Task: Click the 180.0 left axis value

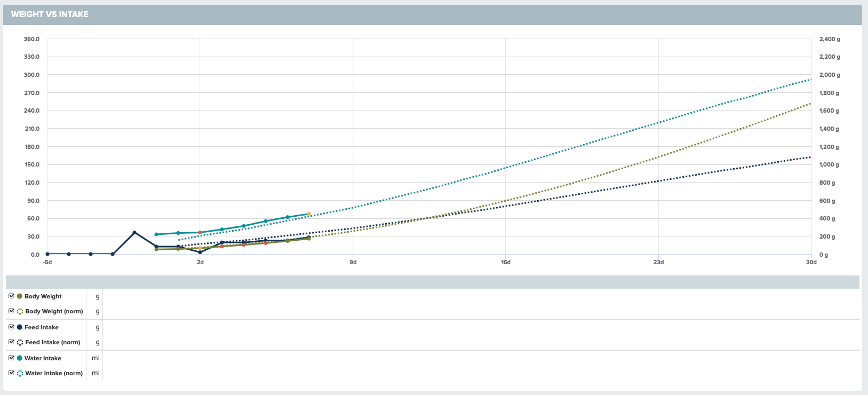Action: pyautogui.click(x=31, y=147)
